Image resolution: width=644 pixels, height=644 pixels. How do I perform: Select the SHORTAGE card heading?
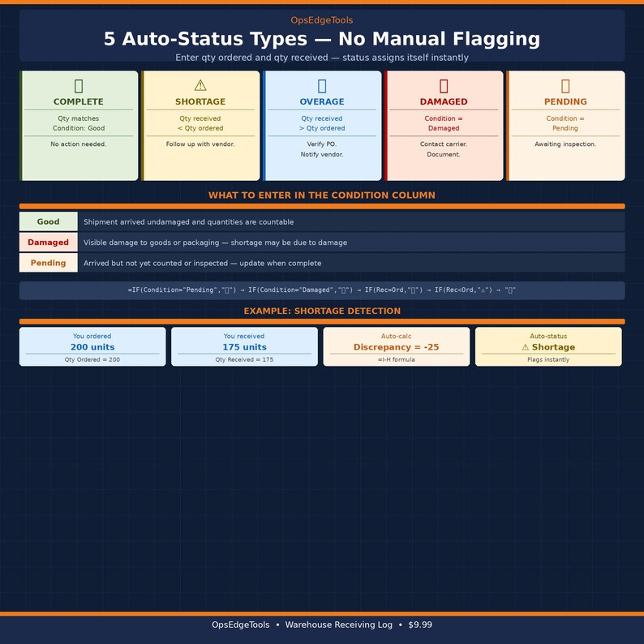coord(200,101)
